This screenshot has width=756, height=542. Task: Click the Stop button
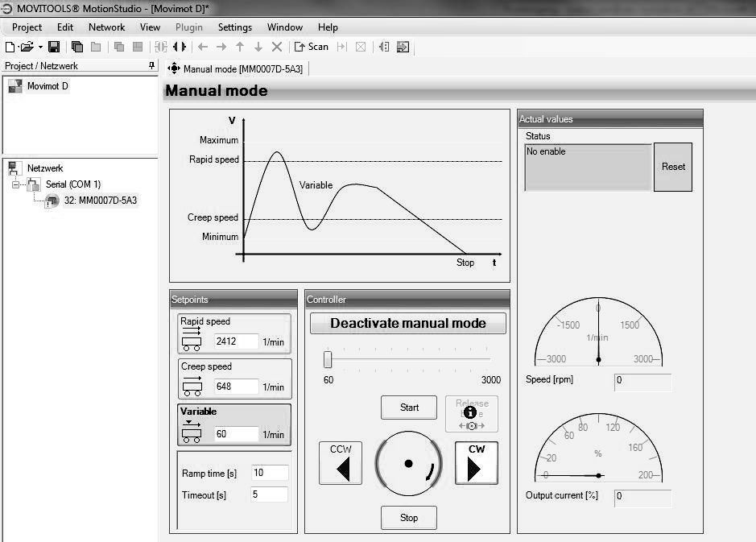coord(409,518)
